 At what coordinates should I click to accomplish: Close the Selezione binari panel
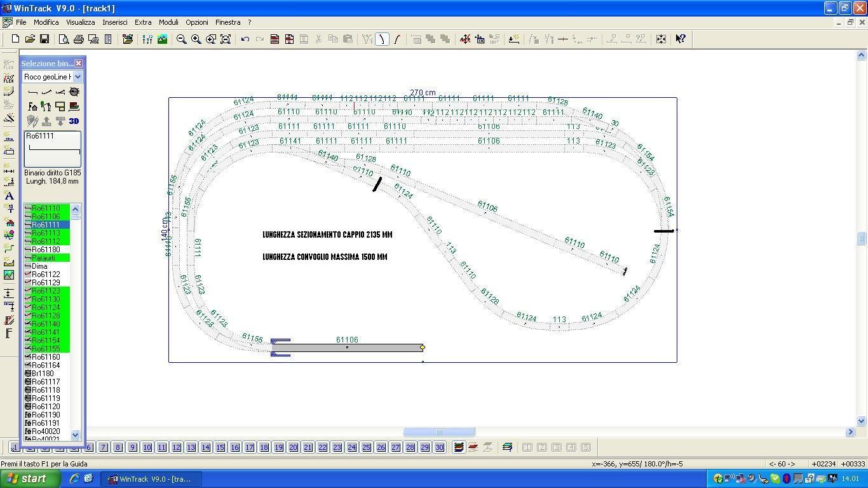click(x=78, y=64)
